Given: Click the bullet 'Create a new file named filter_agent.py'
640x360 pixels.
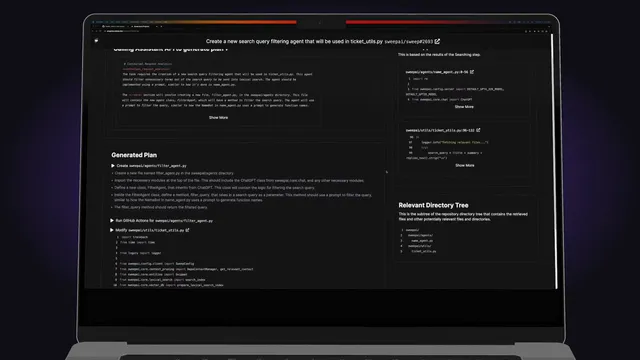Looking at the screenshot, I should click(x=174, y=173).
